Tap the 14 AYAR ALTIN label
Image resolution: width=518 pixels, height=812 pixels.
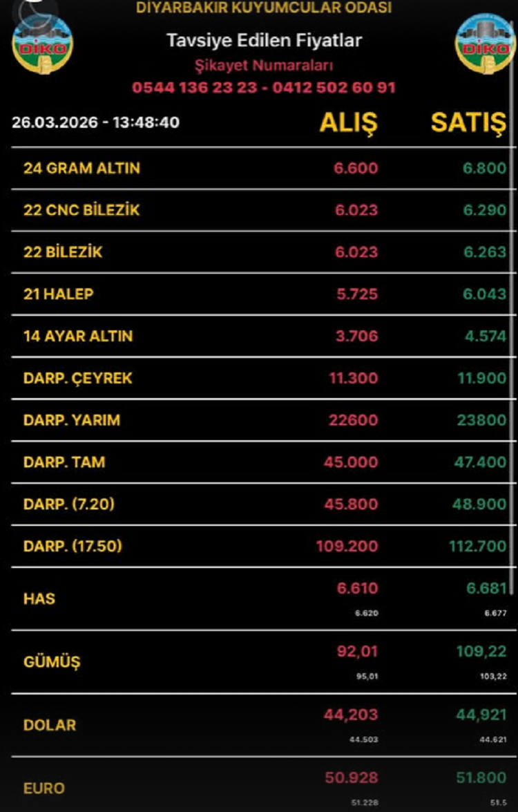point(78,337)
